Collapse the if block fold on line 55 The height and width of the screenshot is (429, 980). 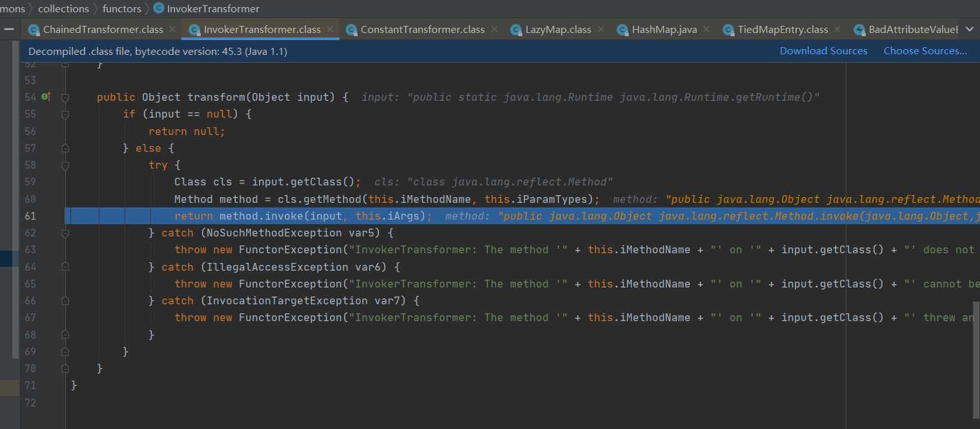coord(65,114)
